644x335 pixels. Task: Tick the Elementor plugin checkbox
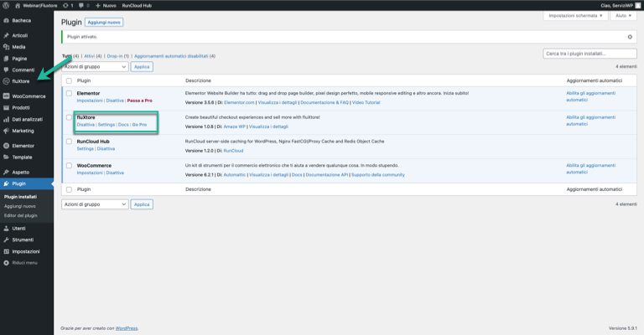coord(69,92)
